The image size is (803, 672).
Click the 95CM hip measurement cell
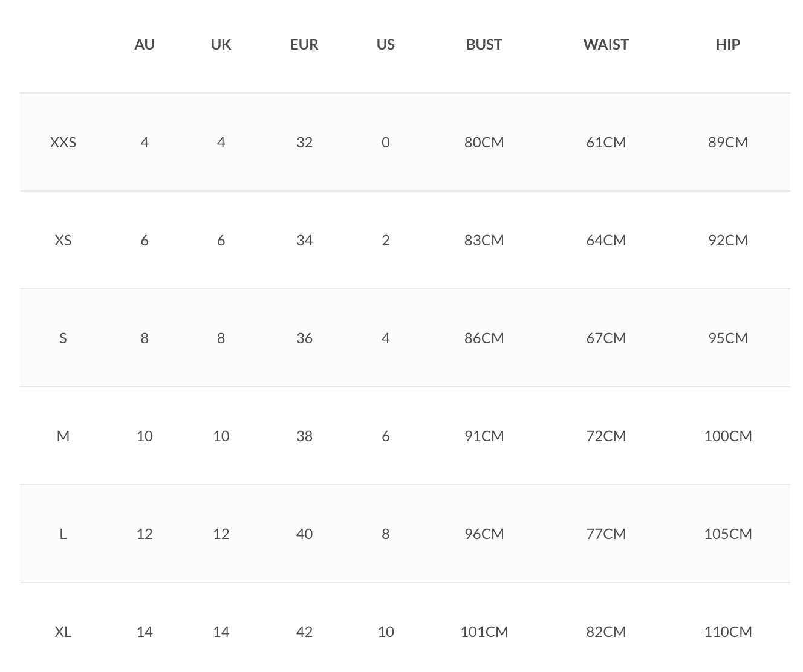[727, 338]
